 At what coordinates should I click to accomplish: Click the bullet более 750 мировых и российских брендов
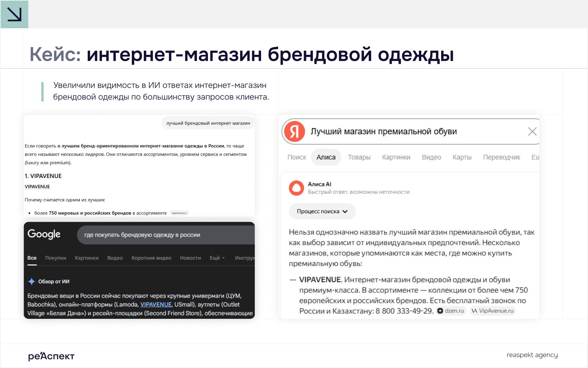pyautogui.click(x=101, y=213)
